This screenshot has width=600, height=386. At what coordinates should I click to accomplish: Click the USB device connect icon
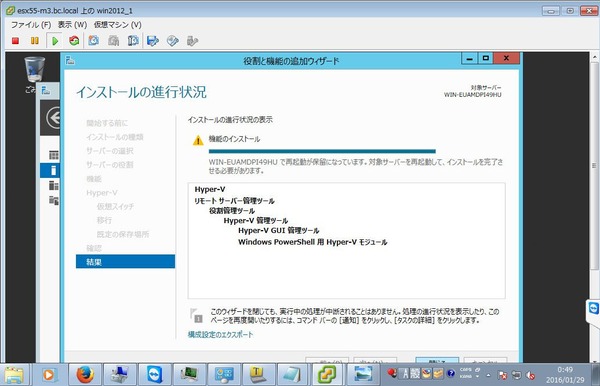click(192, 41)
